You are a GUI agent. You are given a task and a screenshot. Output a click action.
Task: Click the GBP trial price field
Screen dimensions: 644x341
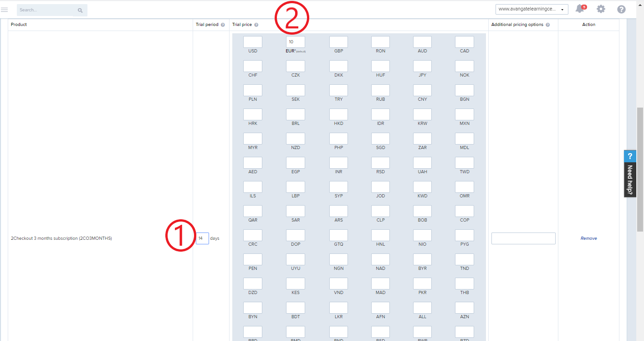(338, 42)
